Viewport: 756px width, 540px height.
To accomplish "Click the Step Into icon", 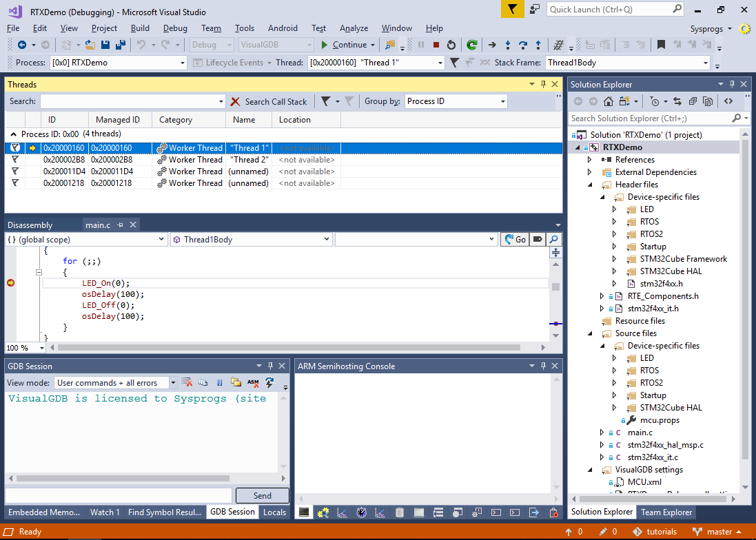I will [508, 45].
